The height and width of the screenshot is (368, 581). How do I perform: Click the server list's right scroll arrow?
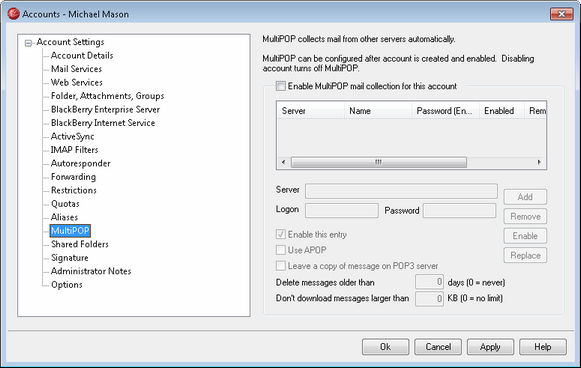click(x=539, y=162)
